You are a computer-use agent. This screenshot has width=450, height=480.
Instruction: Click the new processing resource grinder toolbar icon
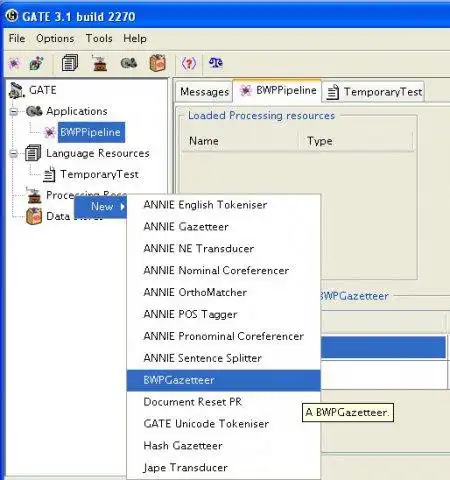click(x=100, y=63)
